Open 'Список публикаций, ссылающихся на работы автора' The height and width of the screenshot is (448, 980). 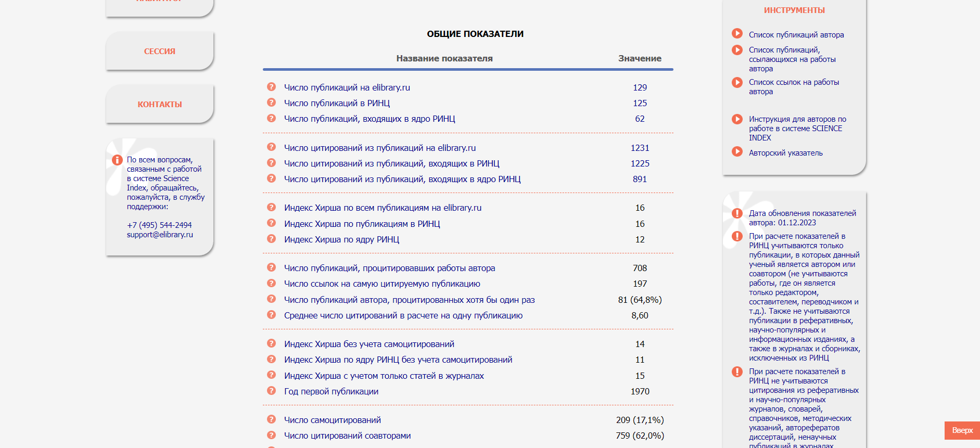(x=792, y=59)
